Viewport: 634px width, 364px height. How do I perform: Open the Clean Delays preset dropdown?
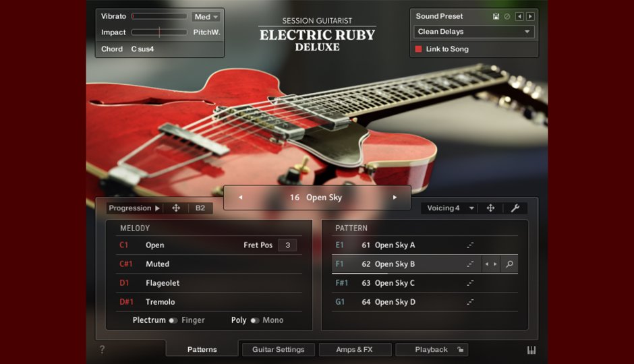474,32
